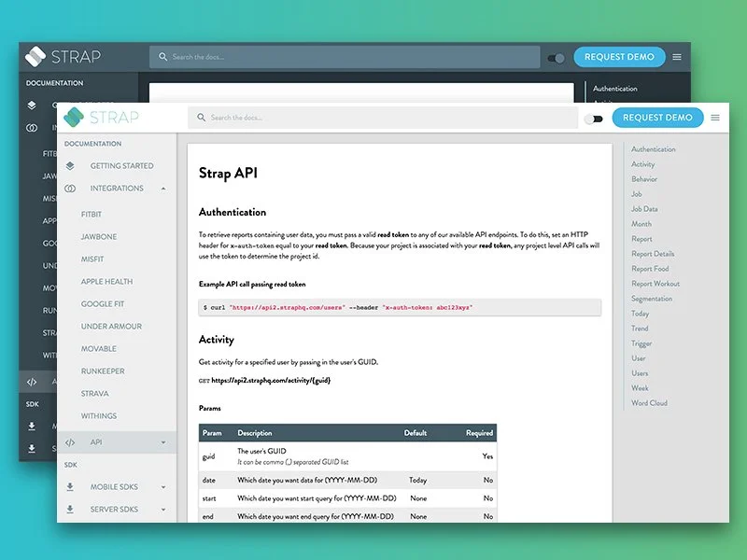Click the Getting Started layers icon in the front sidebar
Screen dimensions: 747x560
point(70,166)
